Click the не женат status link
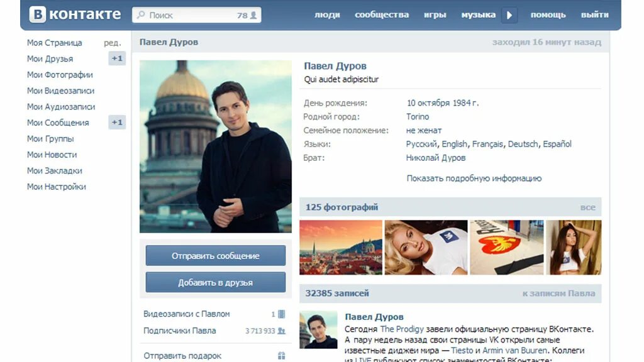The width and height of the screenshot is (644, 362). coord(423,131)
